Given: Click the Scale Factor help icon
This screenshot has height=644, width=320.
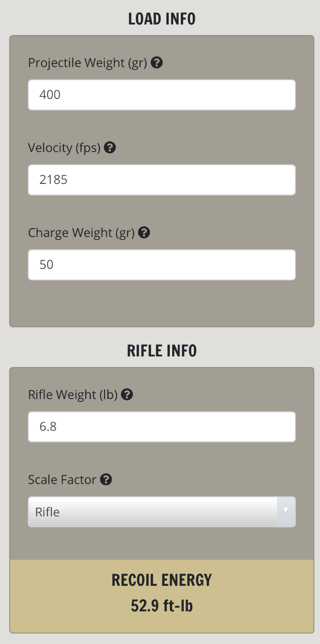Looking at the screenshot, I should (x=107, y=479).
